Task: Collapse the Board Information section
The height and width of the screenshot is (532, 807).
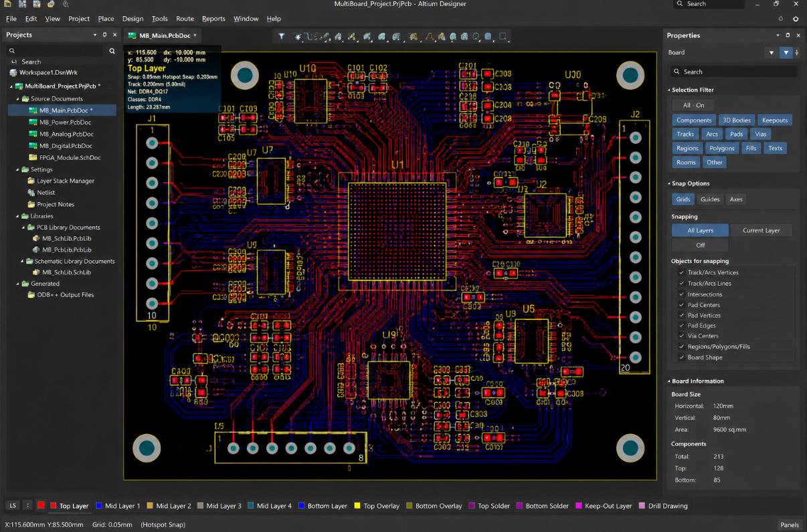Action: point(669,381)
